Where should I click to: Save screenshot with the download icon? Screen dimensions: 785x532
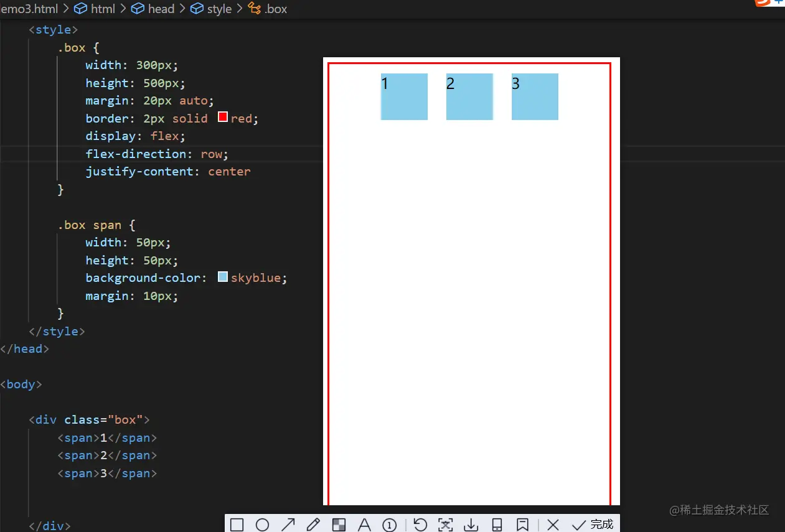coord(471,525)
